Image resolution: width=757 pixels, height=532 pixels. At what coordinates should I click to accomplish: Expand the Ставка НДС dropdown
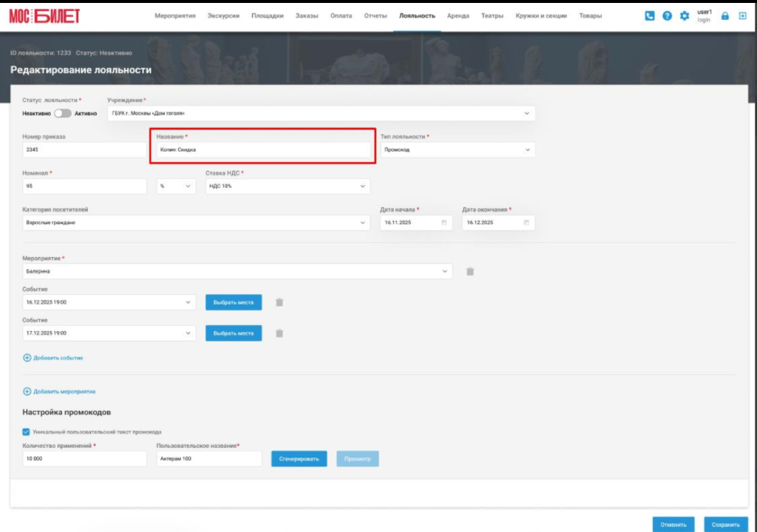(288, 186)
